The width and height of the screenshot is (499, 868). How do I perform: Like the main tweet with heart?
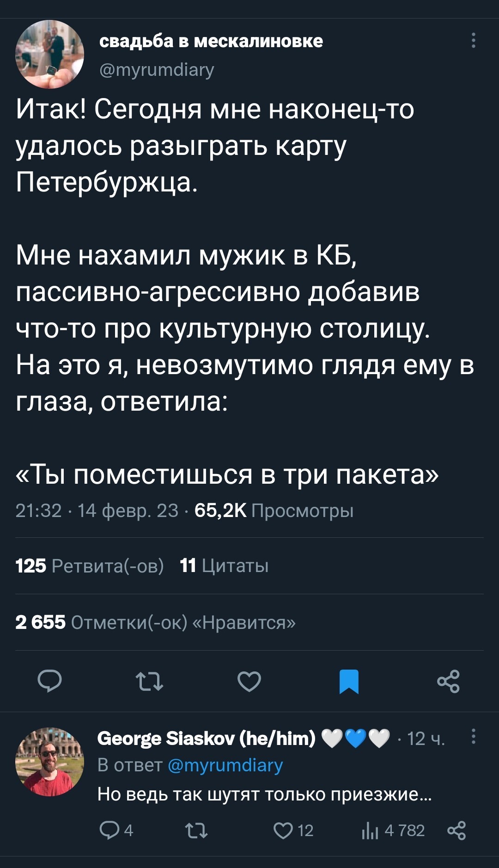pyautogui.click(x=249, y=682)
